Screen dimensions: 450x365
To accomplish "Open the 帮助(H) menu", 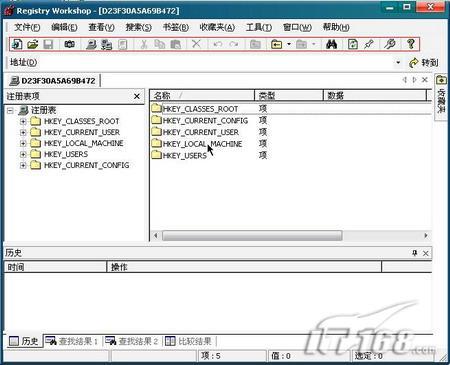I will [336, 27].
